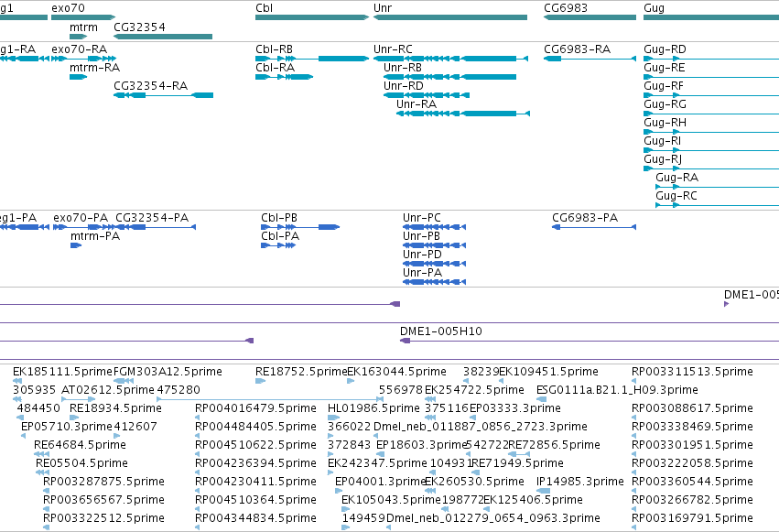Select the Unr-RD transcript
Screen dimensions: 779x532
427,95
